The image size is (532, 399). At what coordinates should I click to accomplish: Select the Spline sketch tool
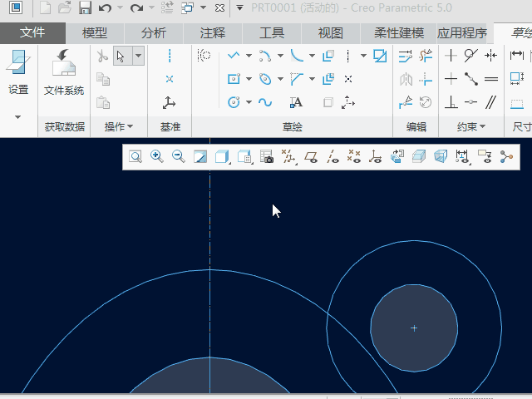[x=265, y=102]
